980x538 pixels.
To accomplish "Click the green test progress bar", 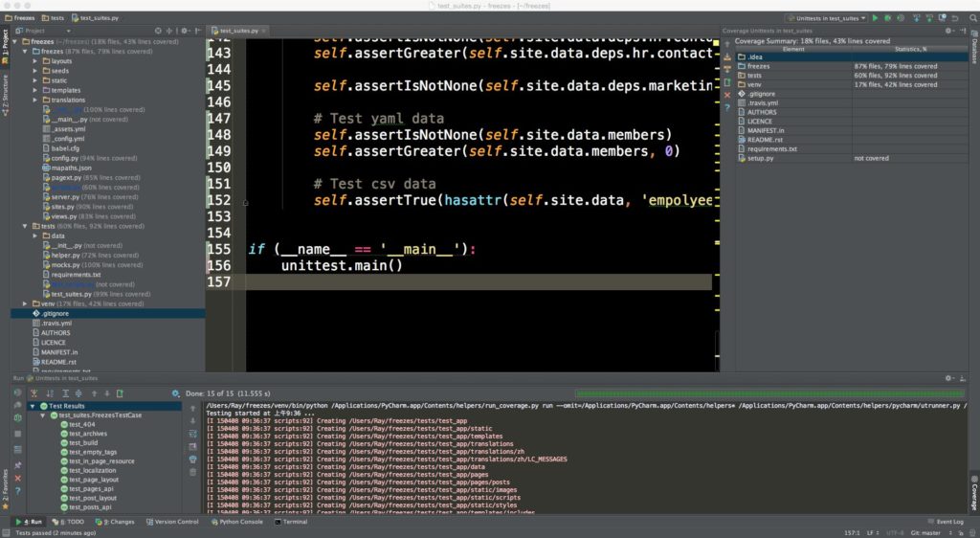I will (x=769, y=393).
